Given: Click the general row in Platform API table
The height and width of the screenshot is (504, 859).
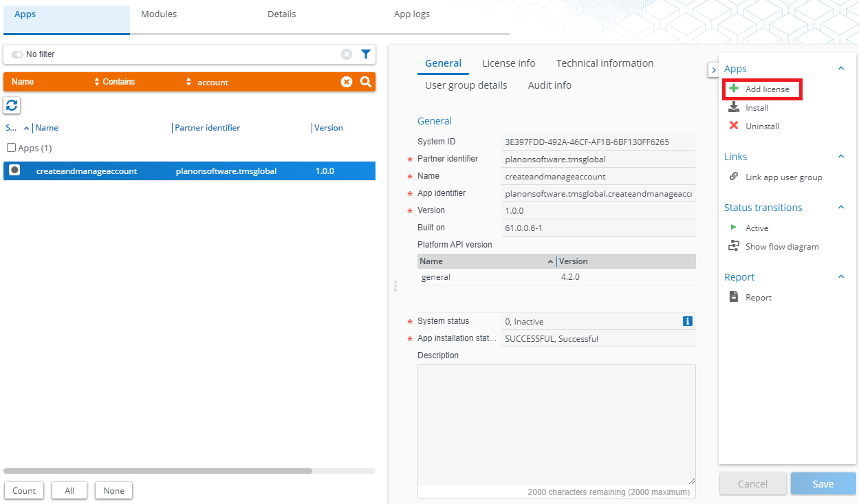Looking at the screenshot, I should tap(556, 277).
